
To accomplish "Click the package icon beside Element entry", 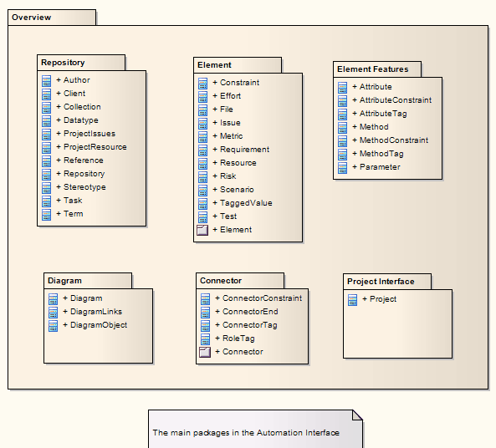I will pyautogui.click(x=202, y=230).
